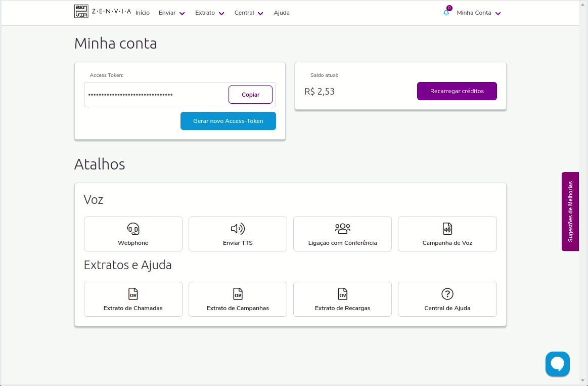
Task: Click the Extrato de Chamadas CSV icon
Action: (133, 294)
